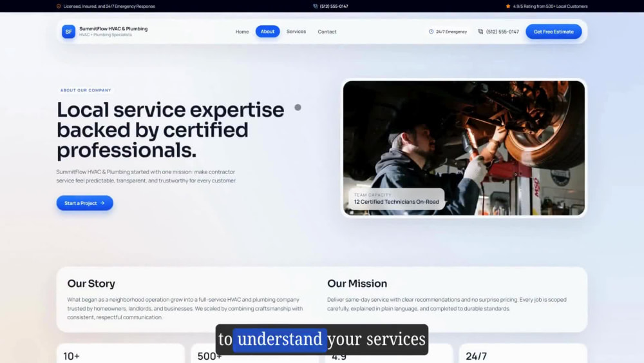Click the Our Story heading

91,283
